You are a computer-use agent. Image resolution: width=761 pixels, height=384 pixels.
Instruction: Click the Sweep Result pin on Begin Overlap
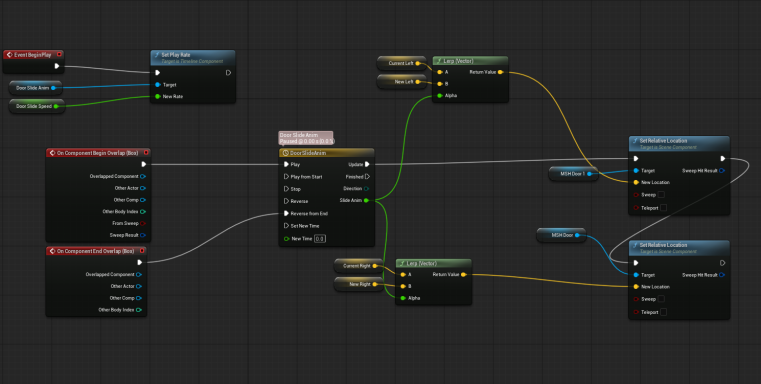(x=143, y=235)
